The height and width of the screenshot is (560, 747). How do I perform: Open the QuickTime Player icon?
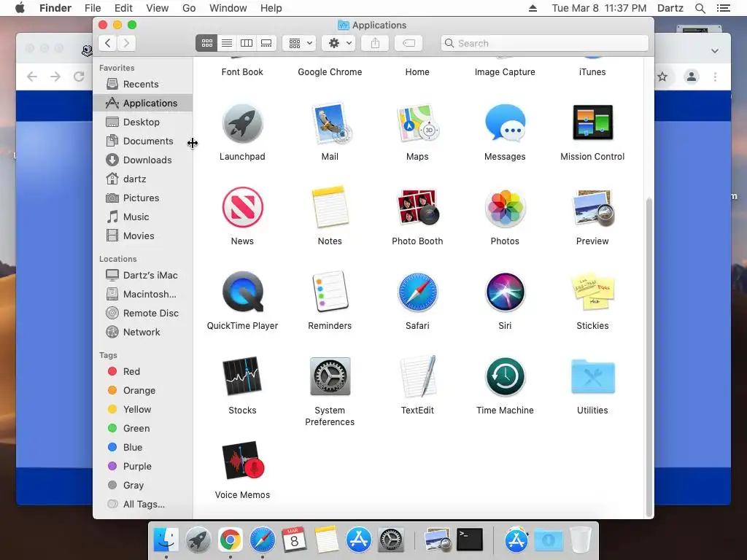coord(242,292)
